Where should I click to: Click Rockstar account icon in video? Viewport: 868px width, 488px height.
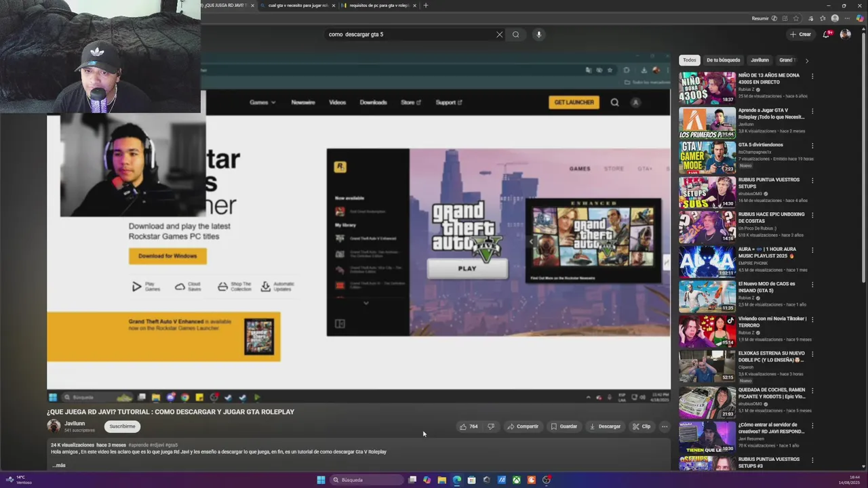(635, 102)
